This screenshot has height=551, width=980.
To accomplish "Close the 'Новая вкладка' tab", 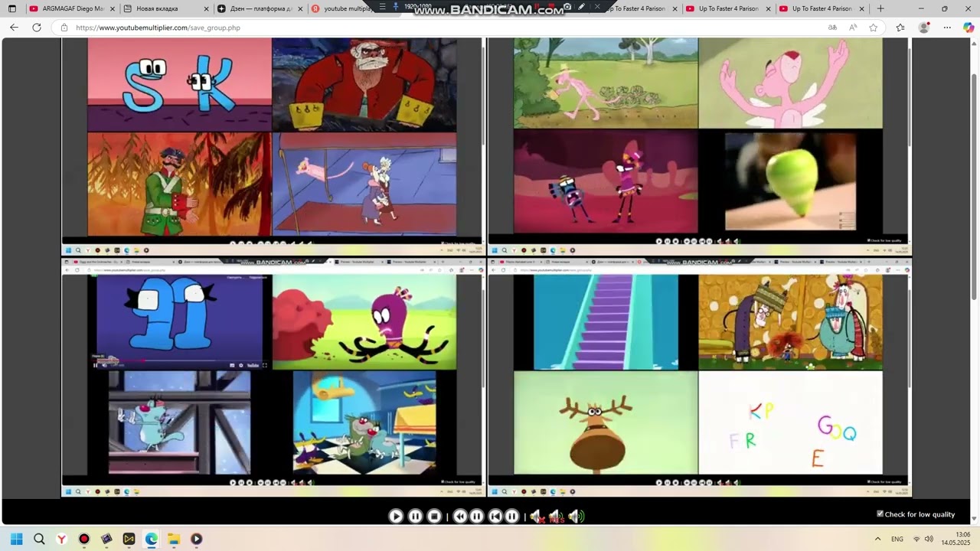I will [206, 8].
